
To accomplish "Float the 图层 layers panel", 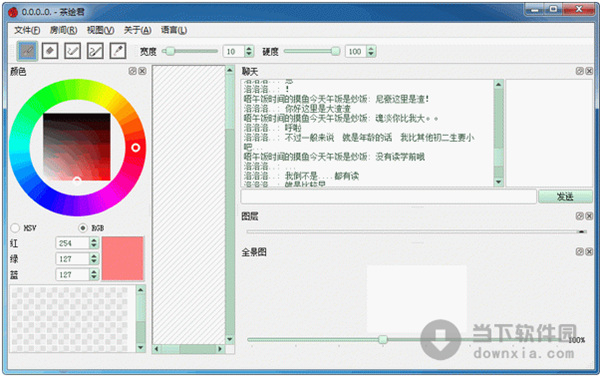I will click(x=579, y=216).
